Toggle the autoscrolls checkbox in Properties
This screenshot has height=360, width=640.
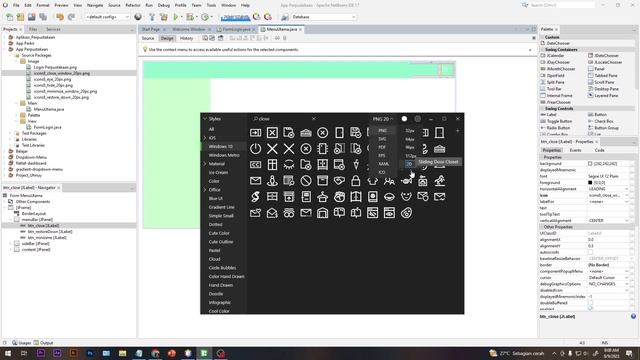590,252
